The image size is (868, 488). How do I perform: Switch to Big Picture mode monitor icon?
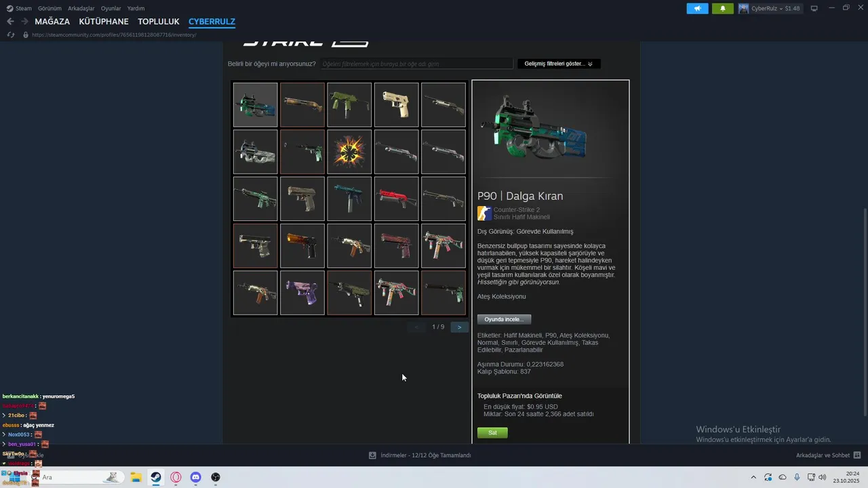tap(814, 8)
